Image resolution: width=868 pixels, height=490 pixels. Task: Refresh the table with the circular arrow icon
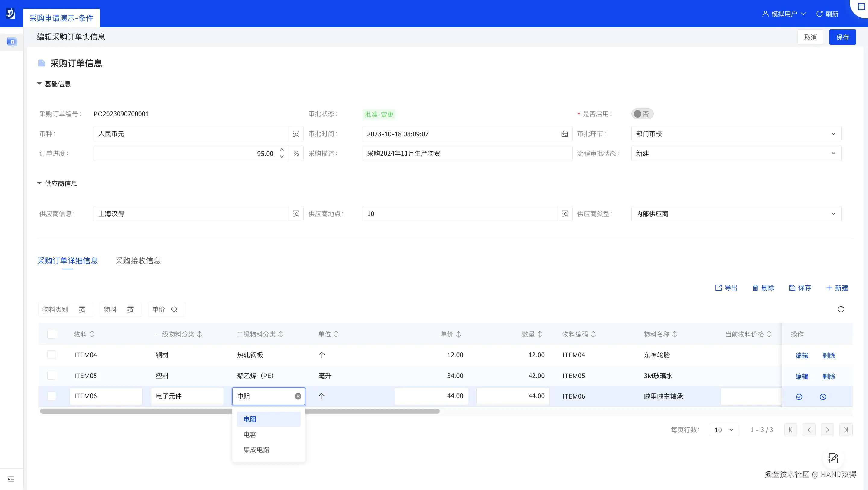(841, 309)
